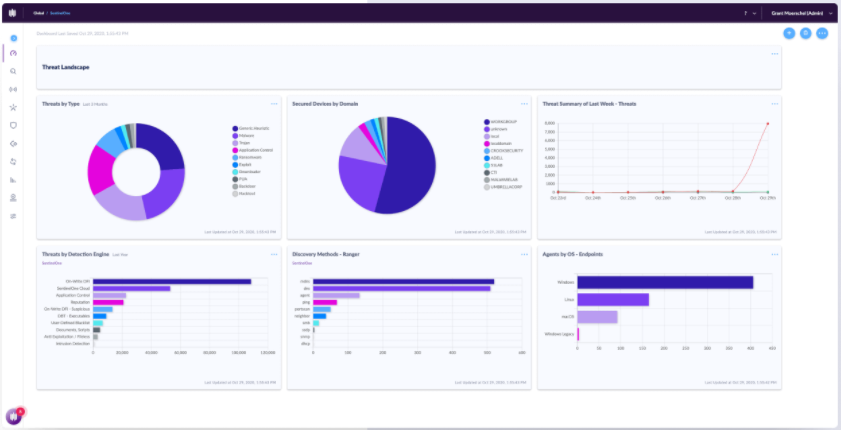Open the sliders settings icon in sidebar

tap(14, 215)
